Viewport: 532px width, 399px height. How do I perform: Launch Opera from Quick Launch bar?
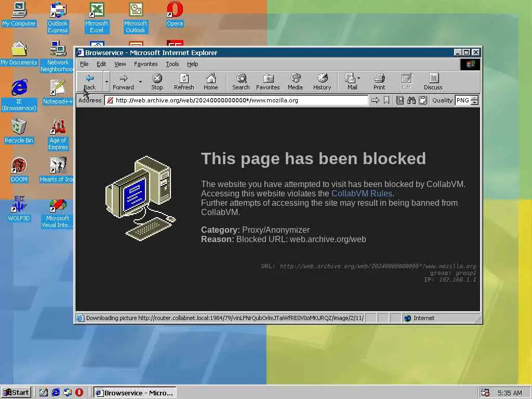79,393
